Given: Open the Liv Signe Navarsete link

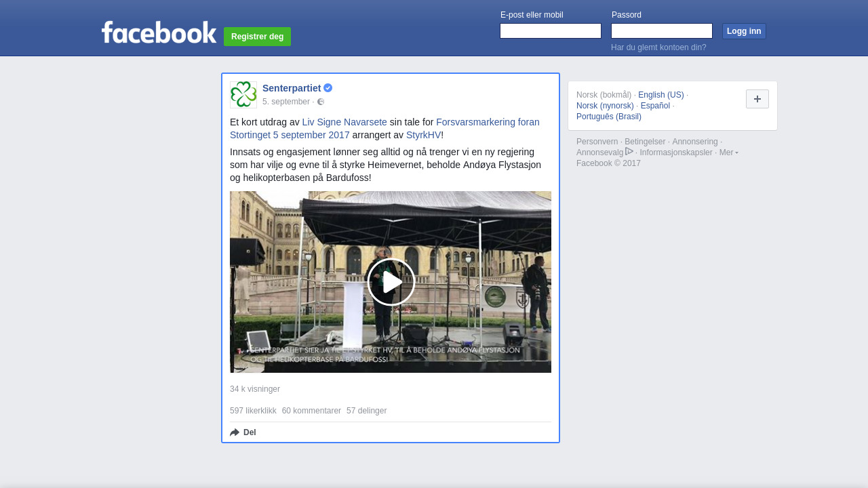Looking at the screenshot, I should (x=344, y=122).
